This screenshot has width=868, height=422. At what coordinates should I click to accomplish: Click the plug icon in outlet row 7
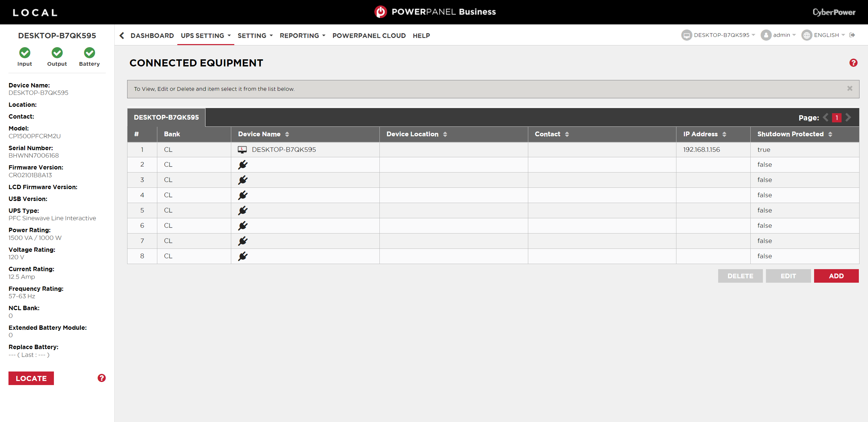pos(243,241)
